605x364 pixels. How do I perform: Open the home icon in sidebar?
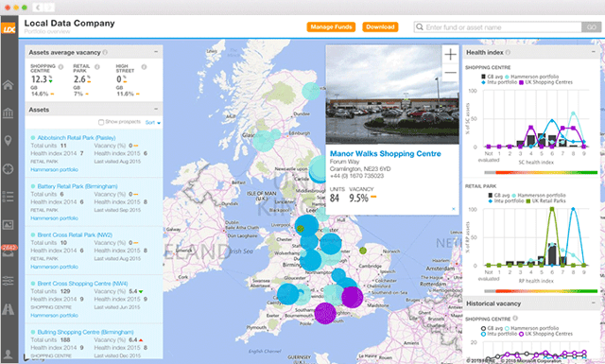[9, 84]
